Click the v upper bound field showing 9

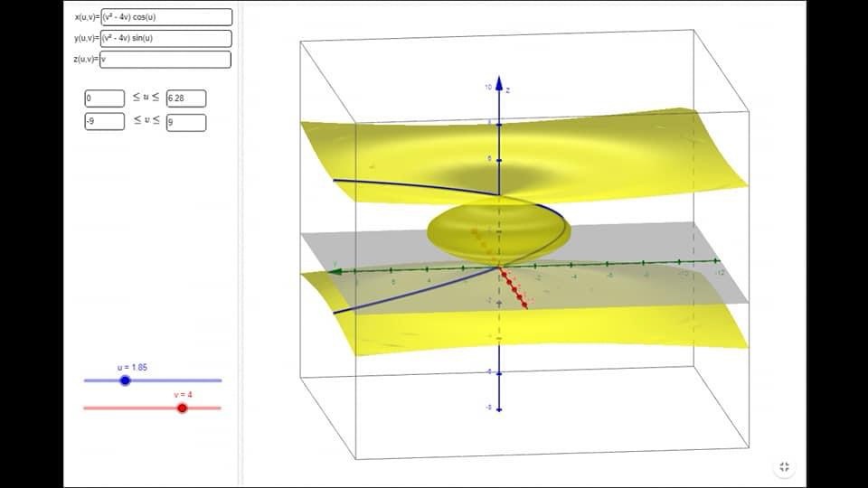[x=186, y=122]
